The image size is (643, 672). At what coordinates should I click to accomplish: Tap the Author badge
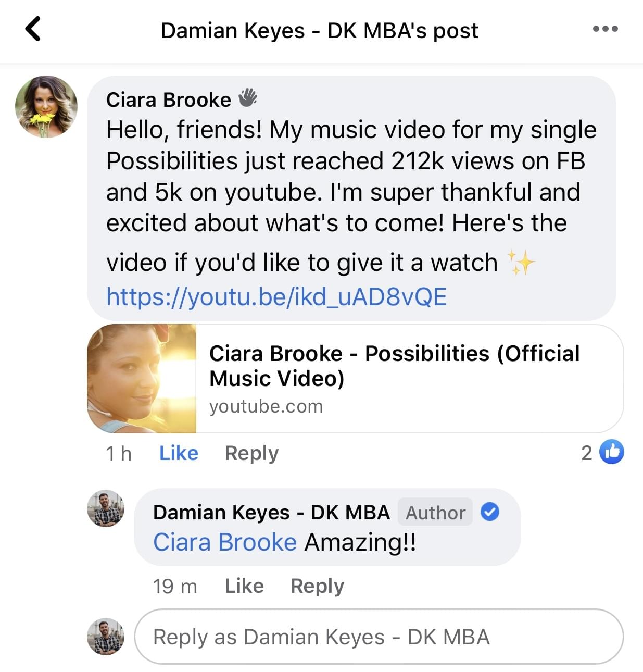pos(435,513)
